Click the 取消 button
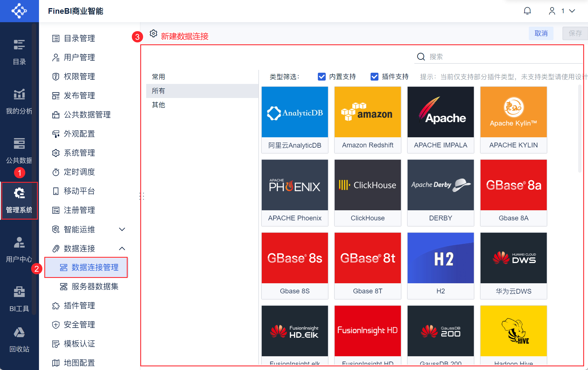The height and width of the screenshot is (370, 588). tap(541, 33)
